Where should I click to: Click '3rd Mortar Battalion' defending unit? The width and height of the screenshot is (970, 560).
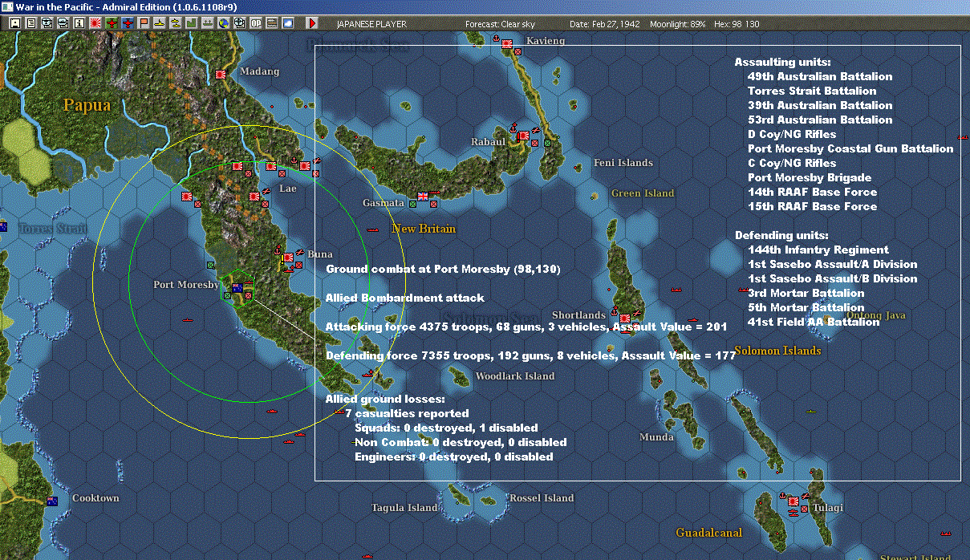pos(806,293)
